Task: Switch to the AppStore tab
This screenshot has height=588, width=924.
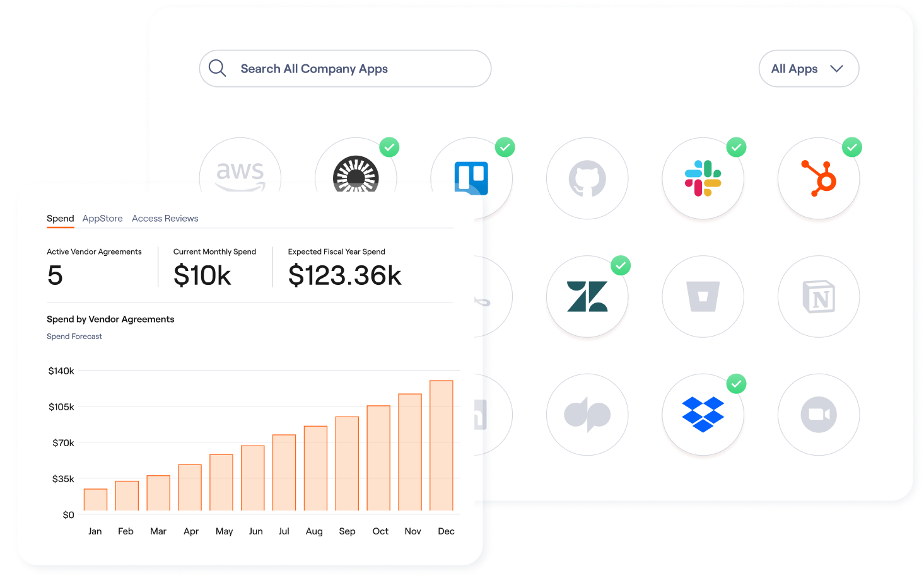Action: click(x=102, y=218)
